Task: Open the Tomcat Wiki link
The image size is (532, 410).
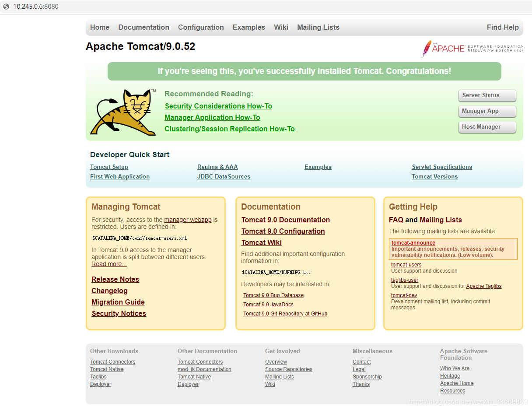Action: (261, 243)
